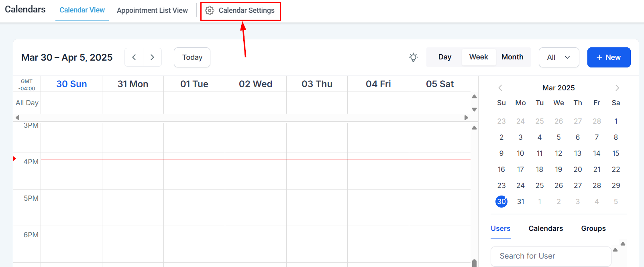
Task: Show next month in mini calendar
Action: click(617, 88)
